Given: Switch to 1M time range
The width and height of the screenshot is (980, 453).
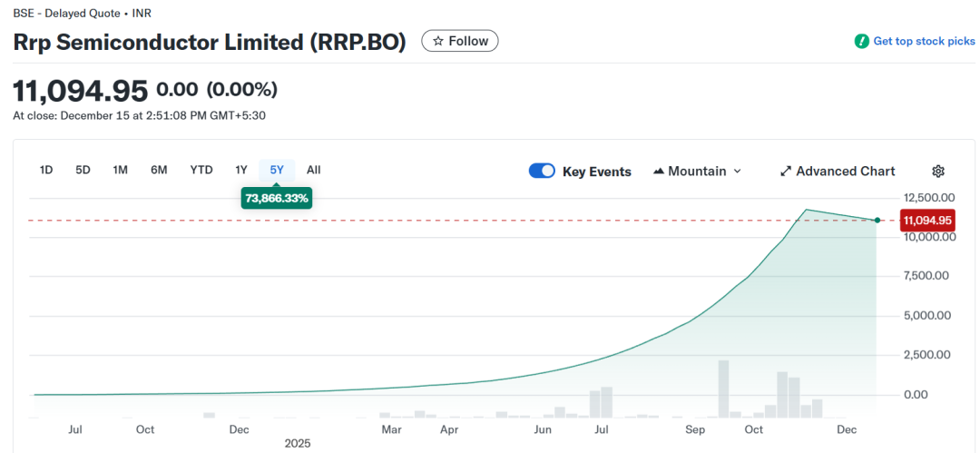Looking at the screenshot, I should (120, 170).
